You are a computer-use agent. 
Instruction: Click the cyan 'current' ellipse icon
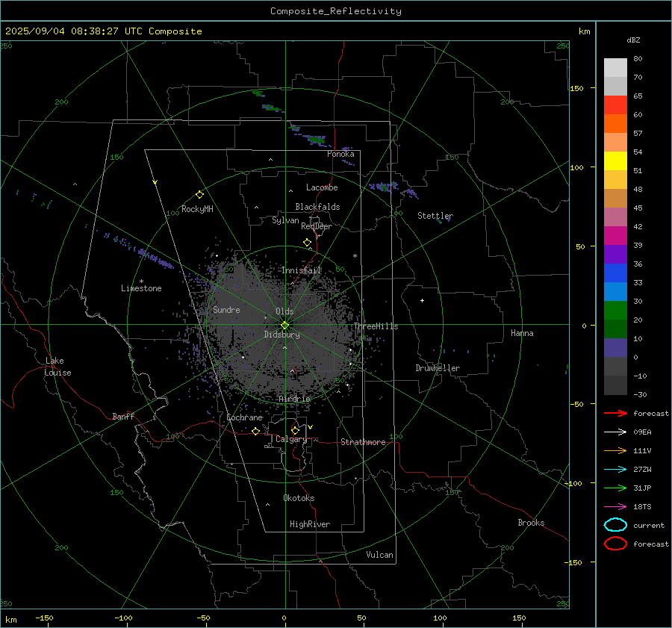tap(615, 525)
